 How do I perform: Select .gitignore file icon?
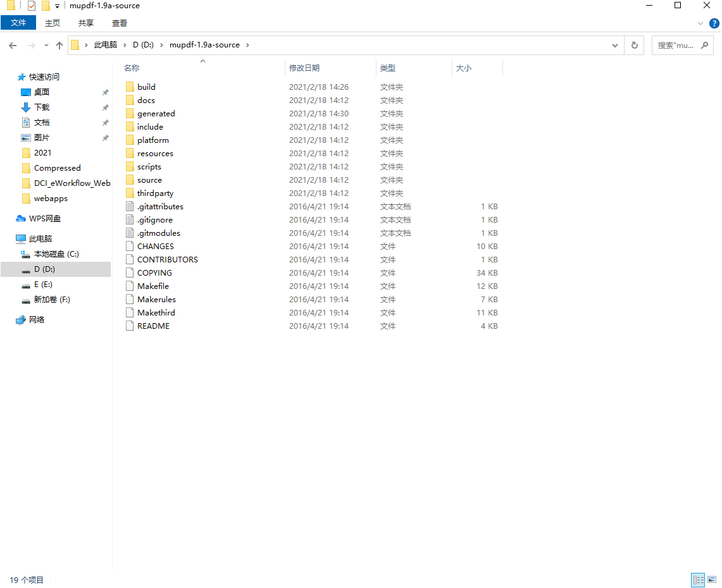pyautogui.click(x=130, y=220)
